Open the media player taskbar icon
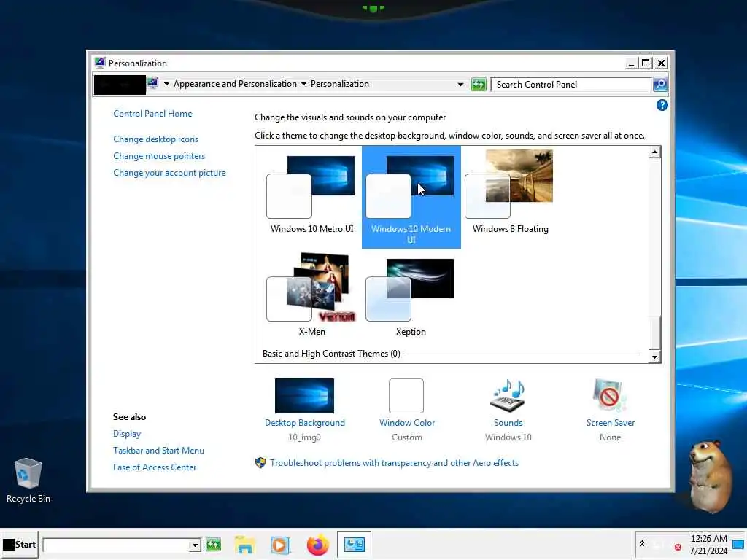Image resolution: width=747 pixels, height=560 pixels. click(x=280, y=545)
